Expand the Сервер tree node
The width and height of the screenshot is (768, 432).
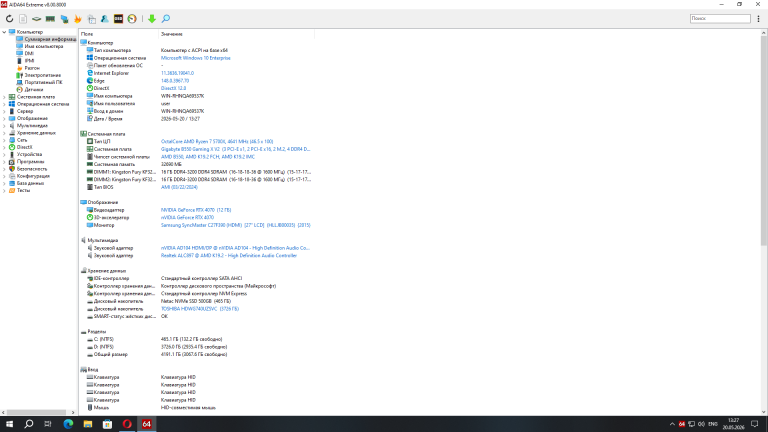pos(4,111)
